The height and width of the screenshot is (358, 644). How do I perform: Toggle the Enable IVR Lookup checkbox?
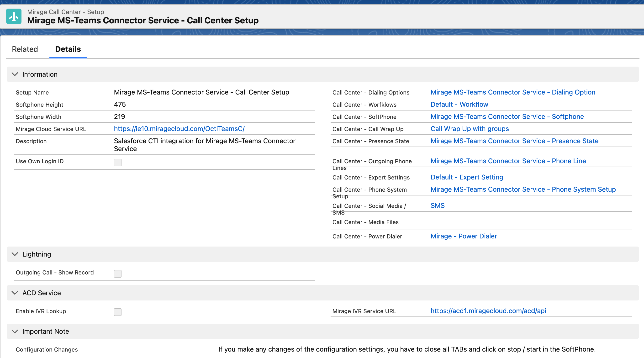pos(117,312)
